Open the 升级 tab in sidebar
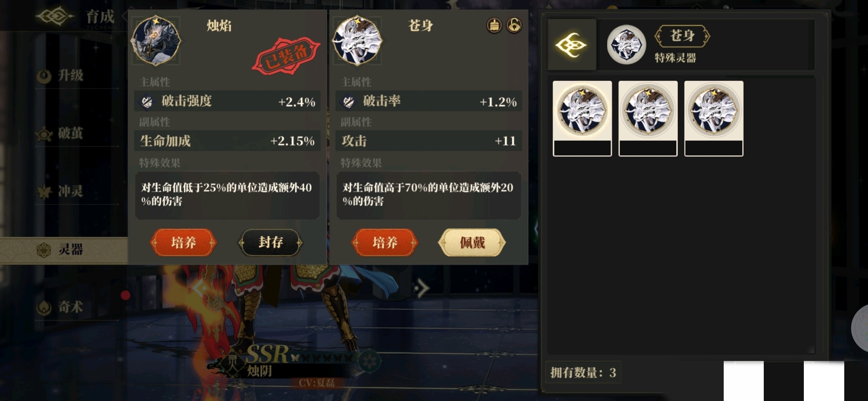Screen dimensions: 868x401 point(61,76)
